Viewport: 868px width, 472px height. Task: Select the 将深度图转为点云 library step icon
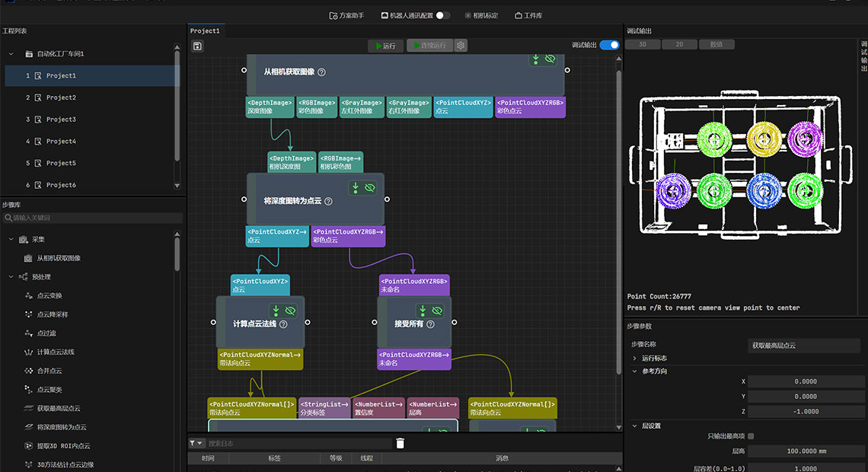coord(29,427)
